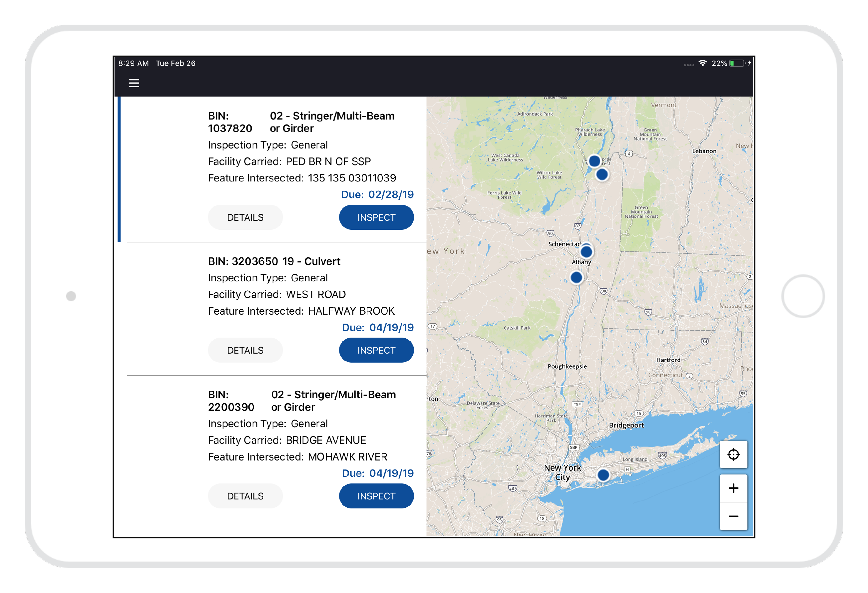Tap the Wi-Fi status icon
Viewport: 868px width, 593px height.
pyautogui.click(x=702, y=63)
